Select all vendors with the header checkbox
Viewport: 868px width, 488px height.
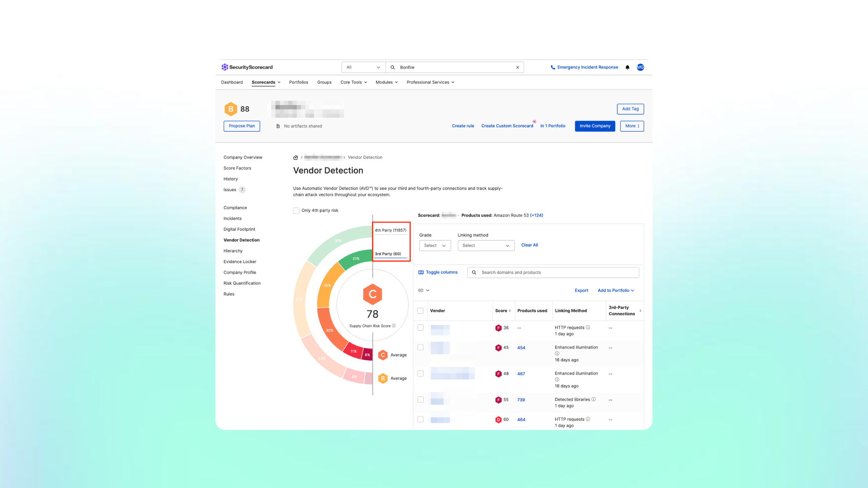tap(420, 311)
